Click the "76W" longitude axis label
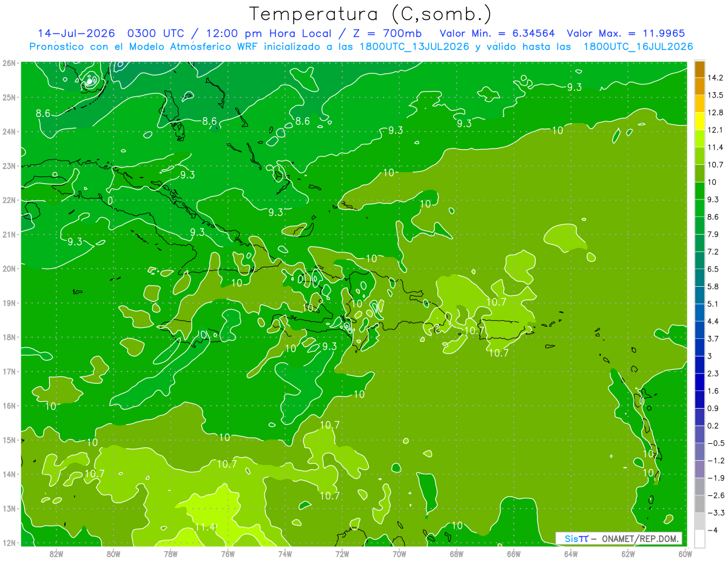Screen dimensions: 728x562 pos(228,554)
